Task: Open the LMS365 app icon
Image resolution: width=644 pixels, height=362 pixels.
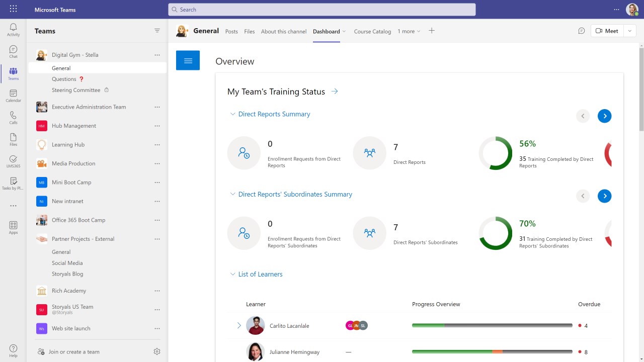Action: (13, 161)
